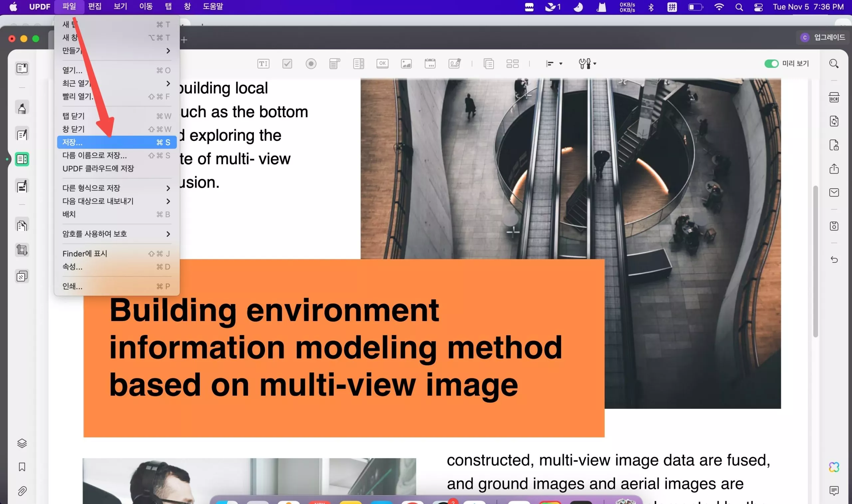The image size is (852, 504).
Task: Select the list box form tool
Action: point(358,64)
